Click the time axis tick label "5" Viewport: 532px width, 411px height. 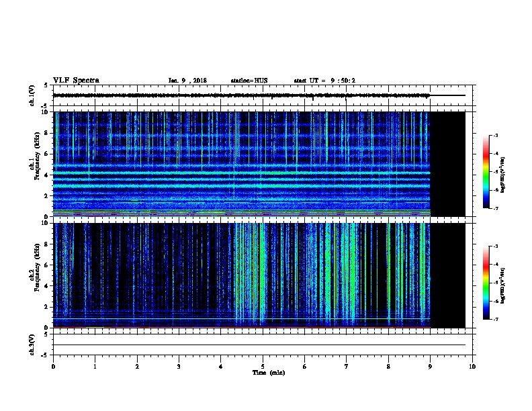263,367
